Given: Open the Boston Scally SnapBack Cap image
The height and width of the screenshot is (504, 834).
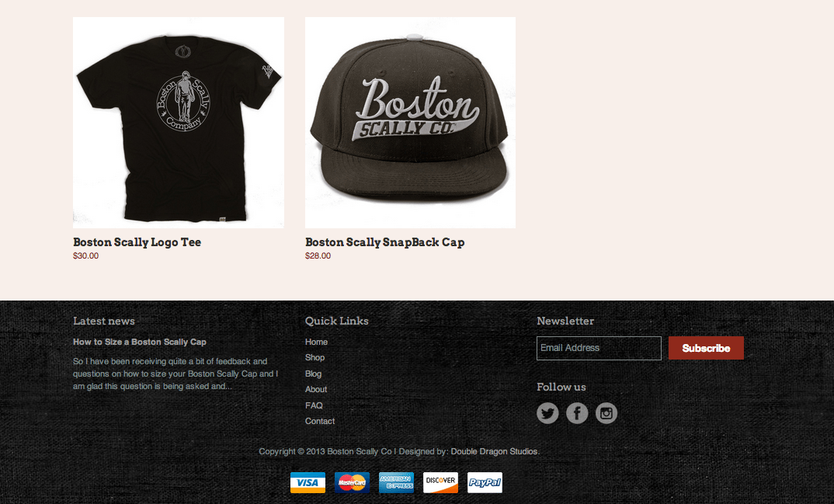Looking at the screenshot, I should click(410, 122).
